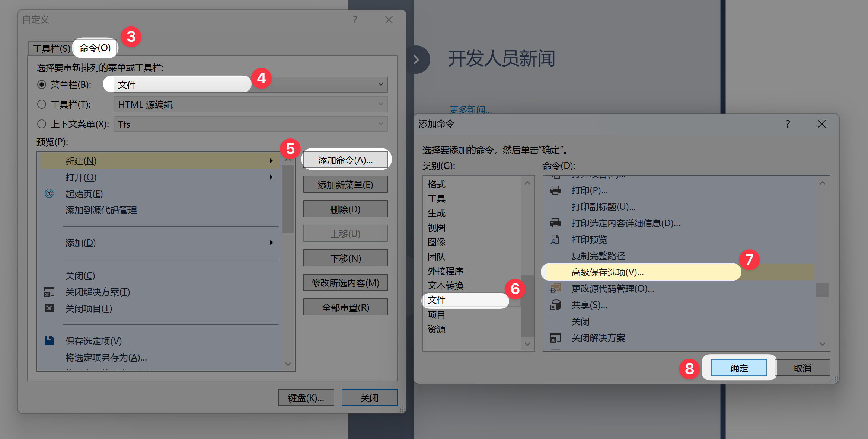Open the 更多新闻 link
The image size is (868, 439).
click(x=470, y=109)
